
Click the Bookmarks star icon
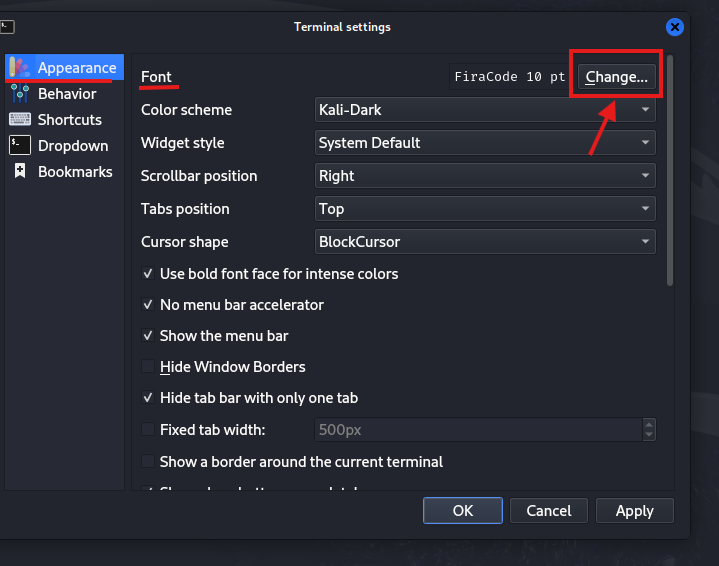(20, 172)
